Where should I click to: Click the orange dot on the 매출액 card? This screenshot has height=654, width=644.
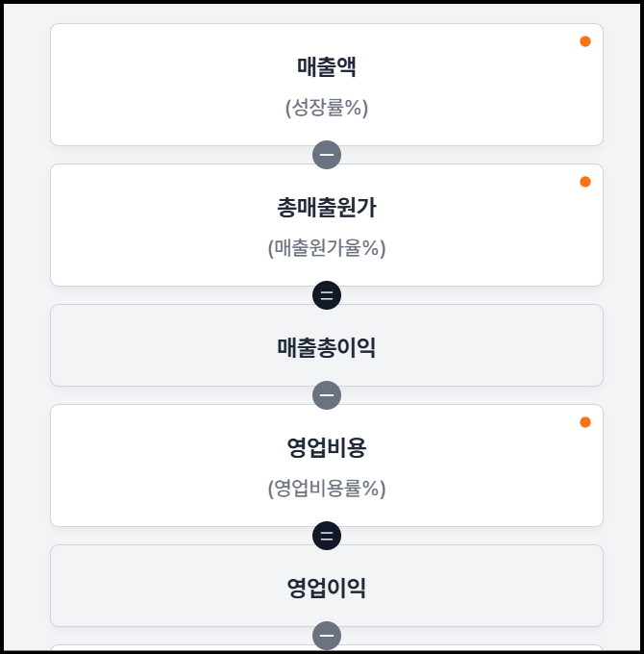tap(585, 41)
